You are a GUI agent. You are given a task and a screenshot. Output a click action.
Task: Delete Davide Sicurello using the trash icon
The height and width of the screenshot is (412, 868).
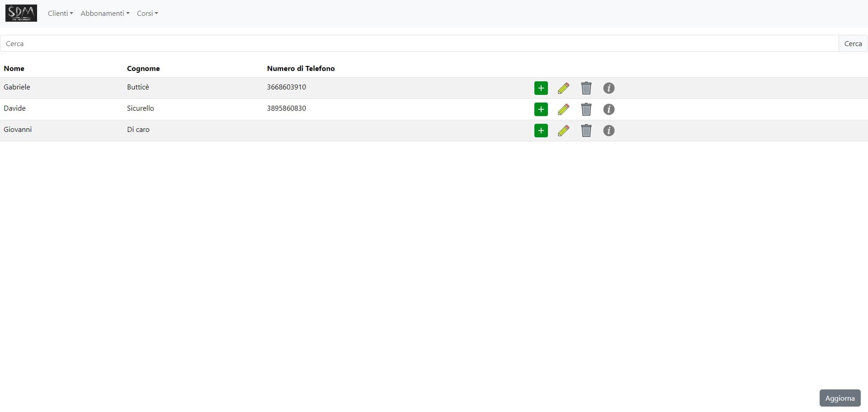pyautogui.click(x=586, y=109)
